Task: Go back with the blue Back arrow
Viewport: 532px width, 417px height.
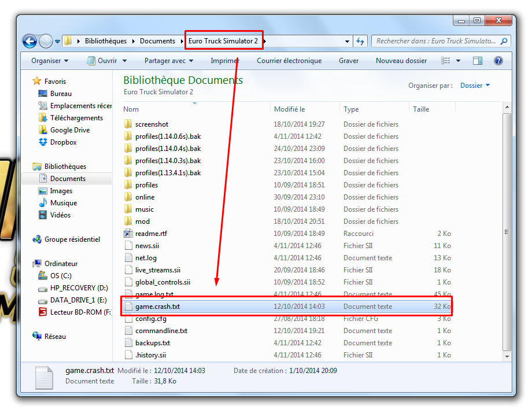Action: coord(29,42)
